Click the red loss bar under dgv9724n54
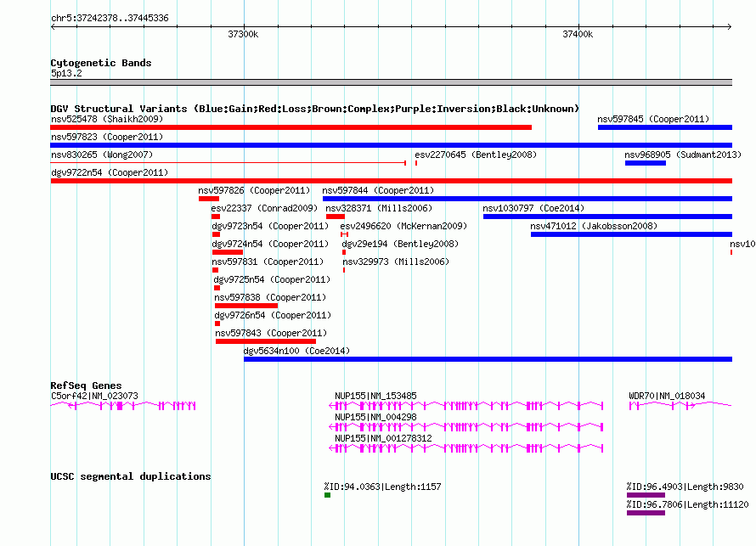This screenshot has height=546, width=756. point(228,252)
